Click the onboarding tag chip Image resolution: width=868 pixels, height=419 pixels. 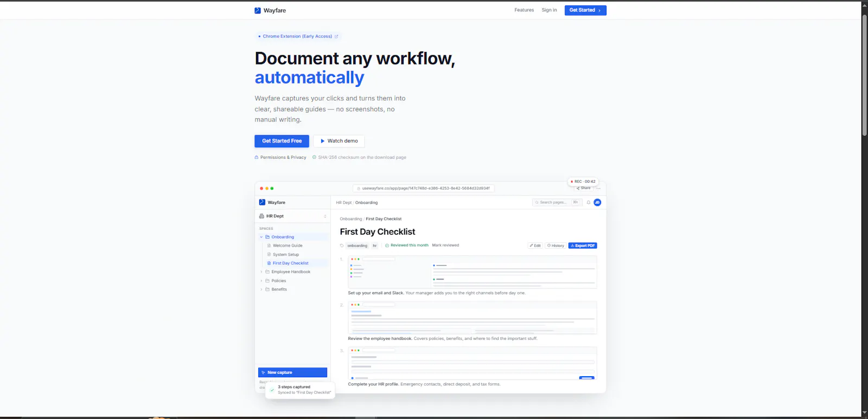(x=357, y=246)
